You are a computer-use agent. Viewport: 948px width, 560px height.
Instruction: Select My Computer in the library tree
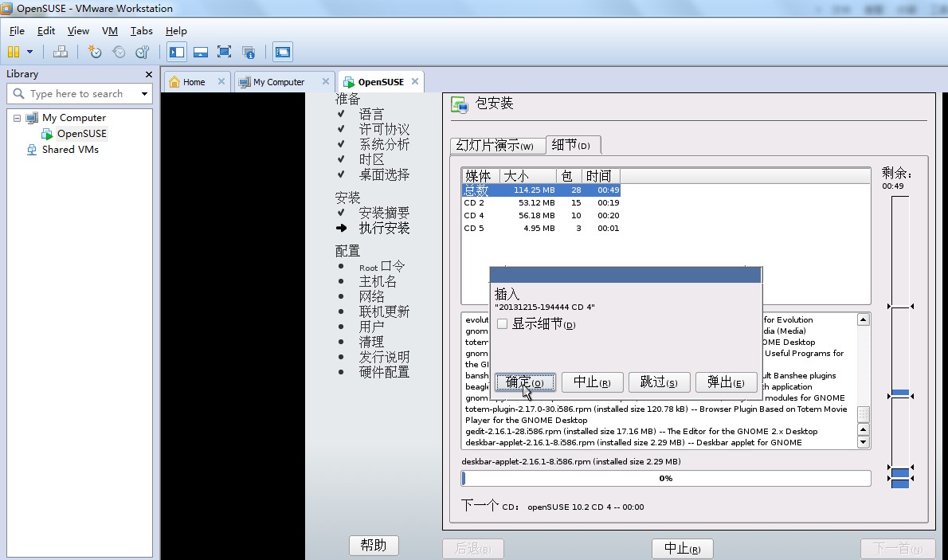74,118
